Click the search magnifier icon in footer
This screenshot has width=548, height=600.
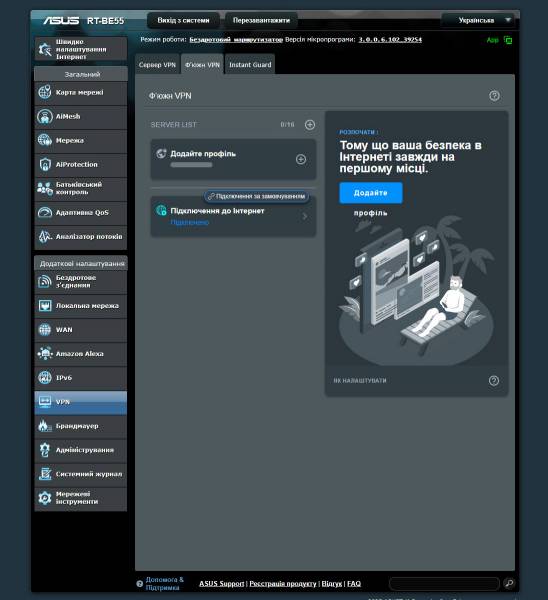point(509,583)
